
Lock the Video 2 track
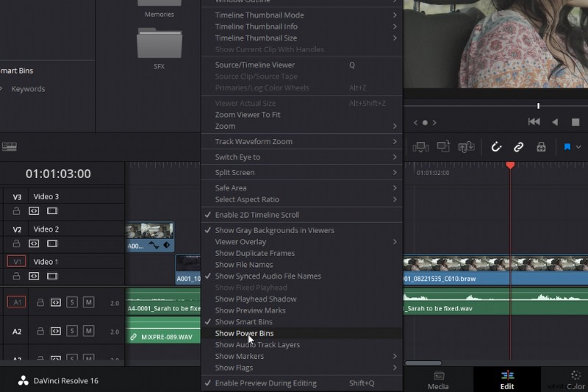(16, 243)
